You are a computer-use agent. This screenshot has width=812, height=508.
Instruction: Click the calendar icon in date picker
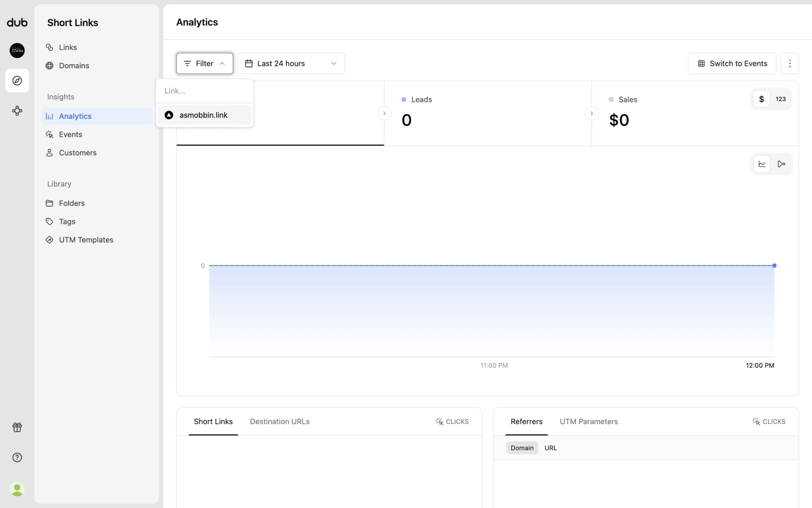click(x=249, y=63)
